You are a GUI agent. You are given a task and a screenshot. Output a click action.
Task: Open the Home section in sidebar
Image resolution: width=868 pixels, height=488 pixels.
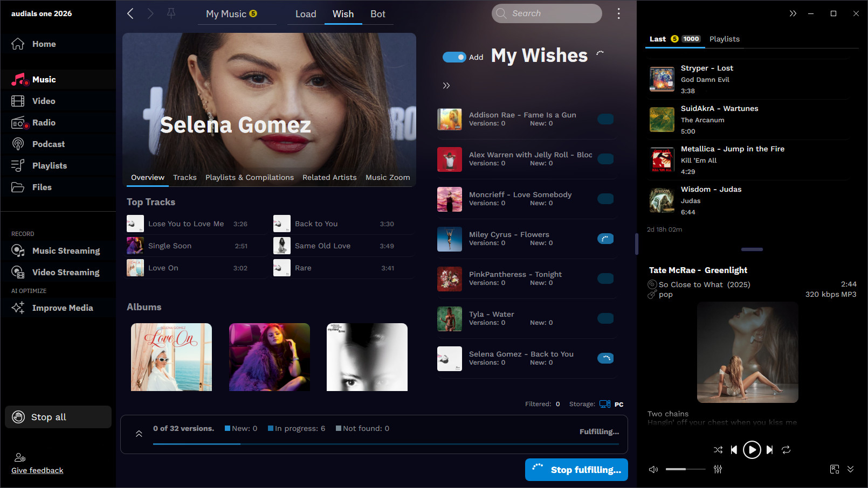click(58, 44)
